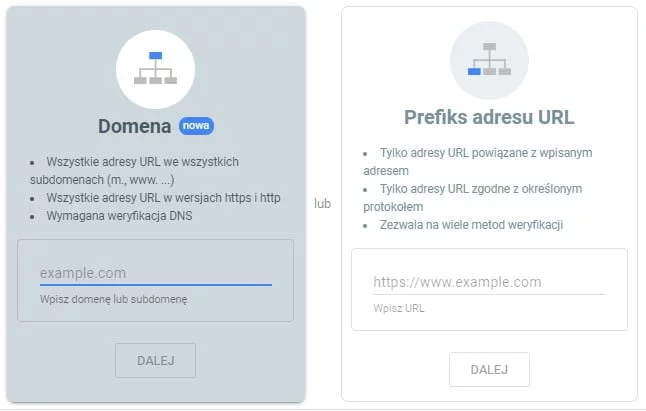
Task: Click blue bottom-left node in URL prefix icon
Action: coord(474,72)
